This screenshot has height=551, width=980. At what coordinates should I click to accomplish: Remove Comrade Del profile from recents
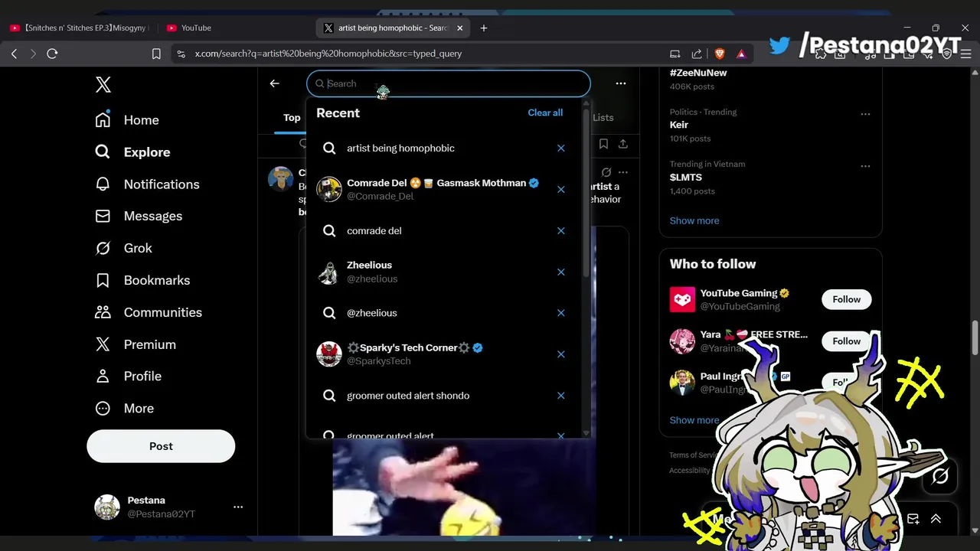[x=561, y=190]
